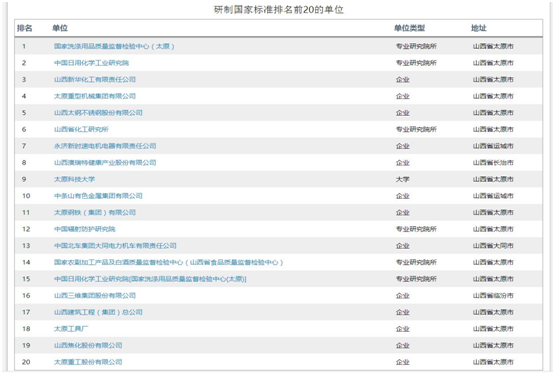Image resolution: width=555 pixels, height=375 pixels.
Task: Open the 中国日用化学工业研究院 link in row 2
Action: [x=91, y=63]
